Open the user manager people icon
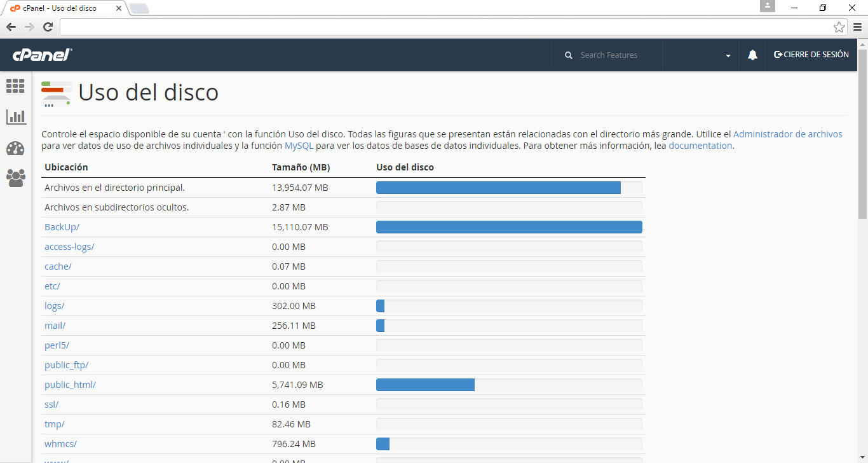This screenshot has width=868, height=463. tap(15, 177)
